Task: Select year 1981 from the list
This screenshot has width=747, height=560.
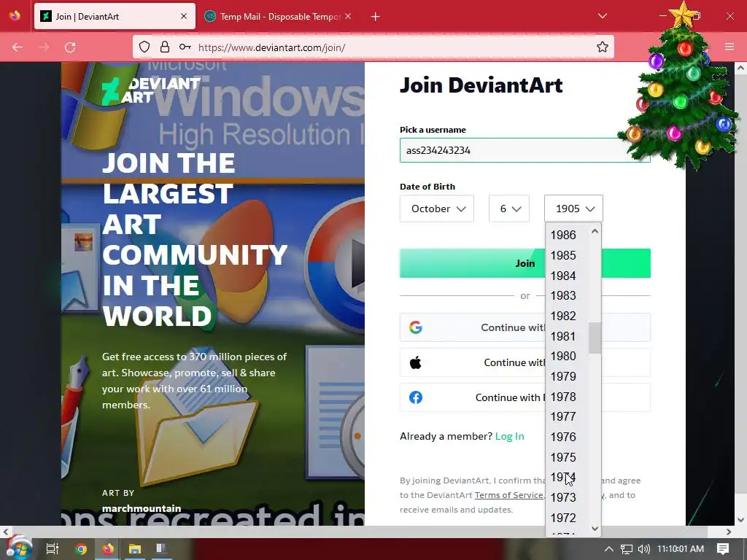Action: (x=563, y=336)
